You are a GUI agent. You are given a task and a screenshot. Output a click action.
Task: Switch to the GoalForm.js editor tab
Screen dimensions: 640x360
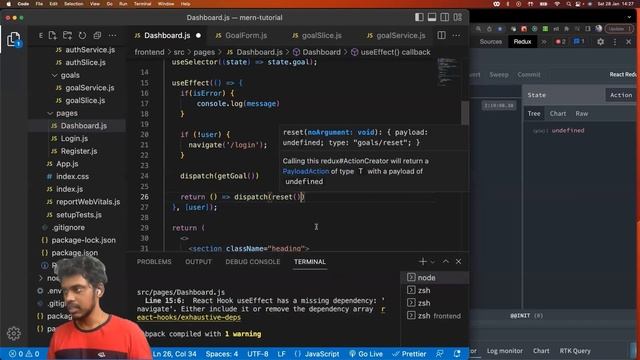point(241,36)
